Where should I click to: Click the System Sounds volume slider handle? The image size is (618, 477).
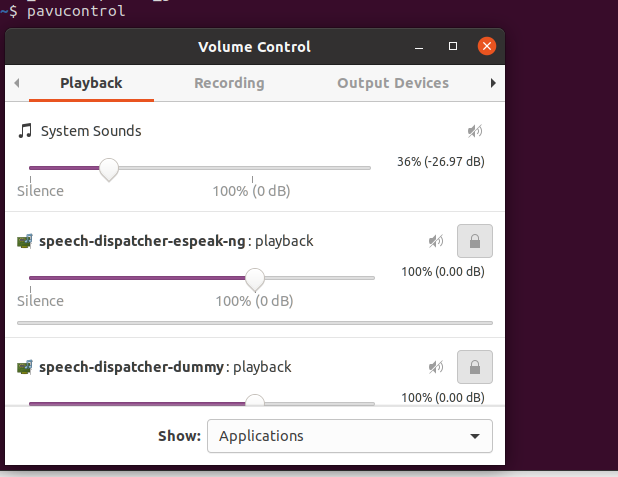[x=109, y=170]
